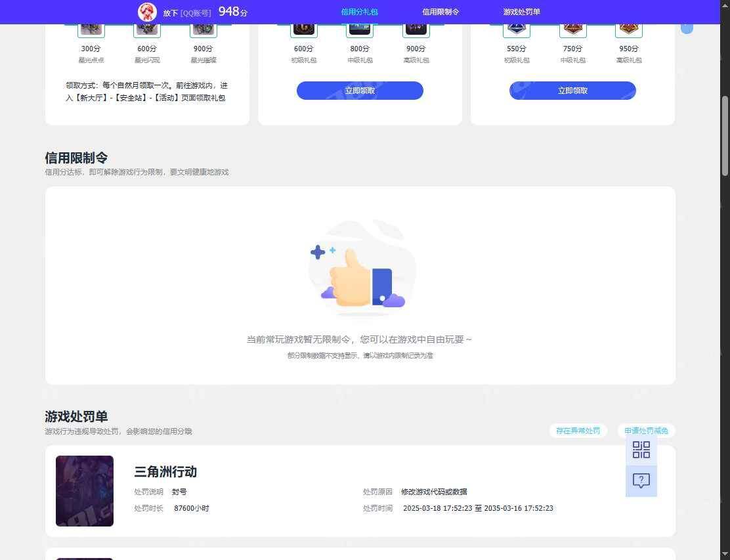The width and height of the screenshot is (730, 560).
Task: Switch to 信用限制令 tab
Action: pyautogui.click(x=440, y=12)
